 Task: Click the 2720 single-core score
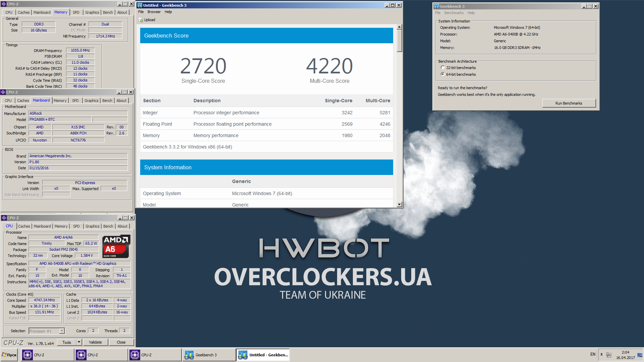[x=203, y=66]
